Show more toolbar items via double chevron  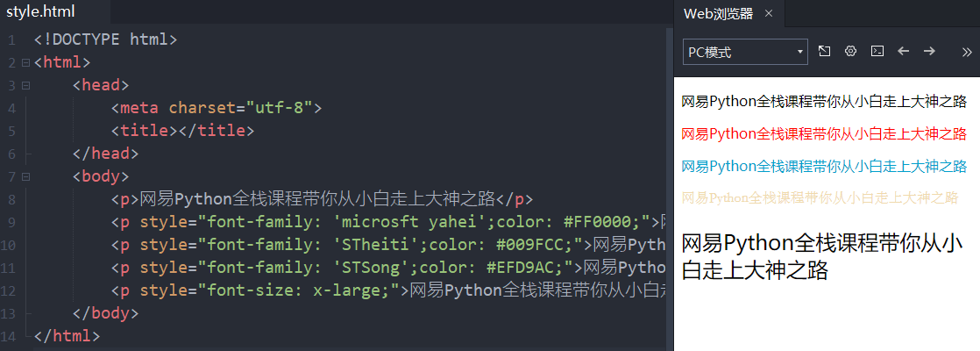tap(967, 52)
